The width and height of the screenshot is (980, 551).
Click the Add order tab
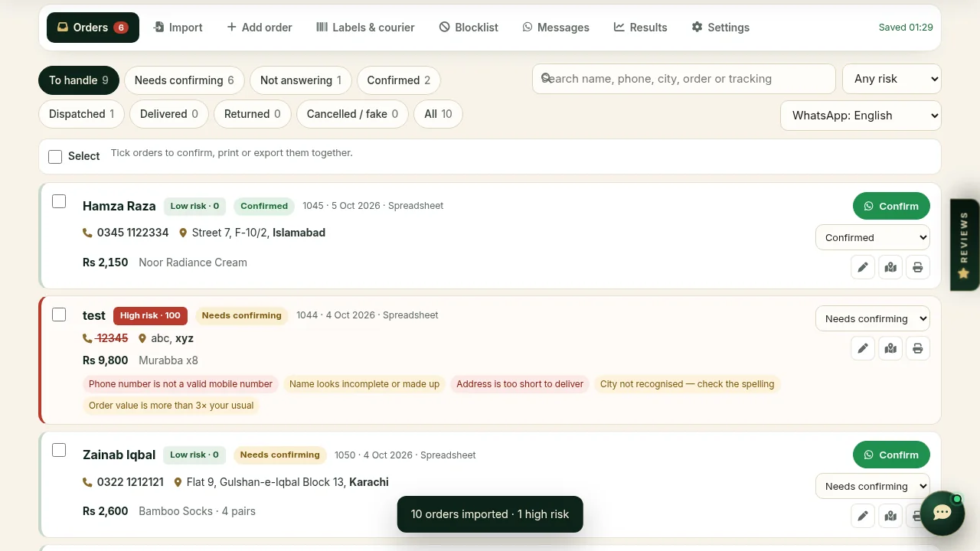click(260, 28)
